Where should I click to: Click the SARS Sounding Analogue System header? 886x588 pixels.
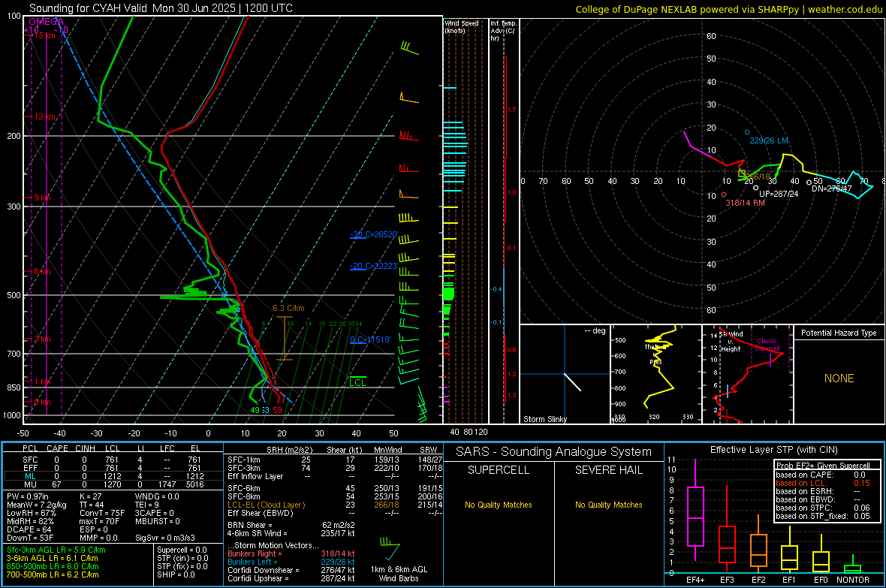(x=553, y=452)
